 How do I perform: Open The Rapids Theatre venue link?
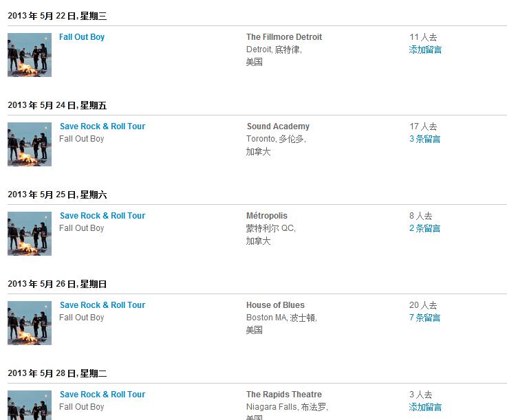(283, 395)
